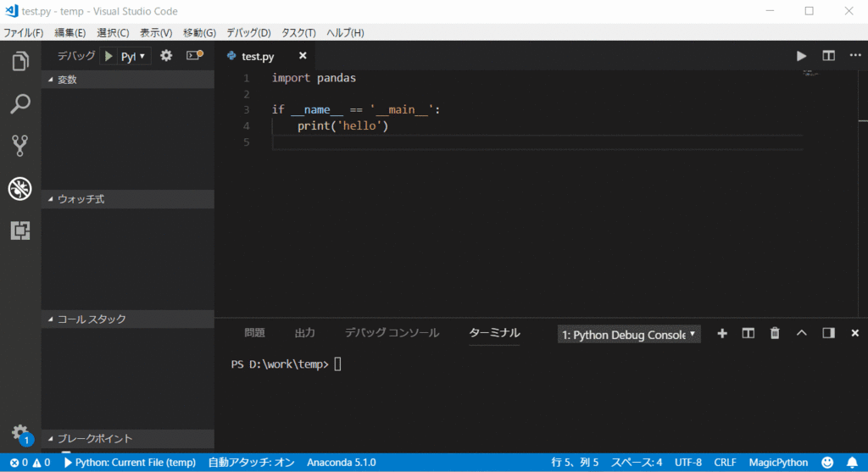This screenshot has height=472, width=868.
Task: Maximize the panel using the up chevron
Action: 801,333
